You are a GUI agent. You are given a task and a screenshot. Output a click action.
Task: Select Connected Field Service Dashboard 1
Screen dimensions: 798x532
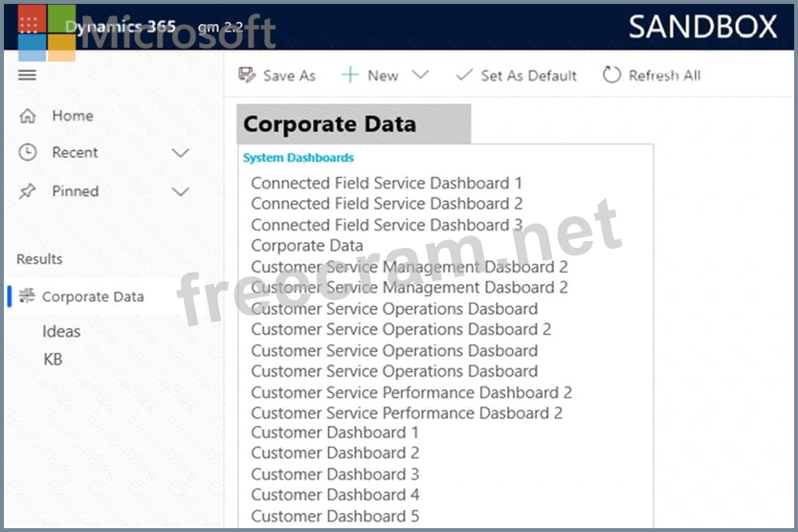(387, 183)
